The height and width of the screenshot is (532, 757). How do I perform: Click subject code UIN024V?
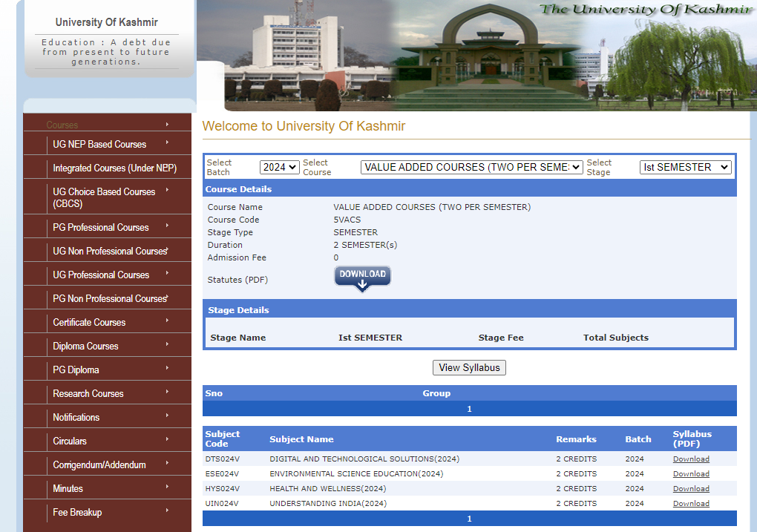point(222,504)
